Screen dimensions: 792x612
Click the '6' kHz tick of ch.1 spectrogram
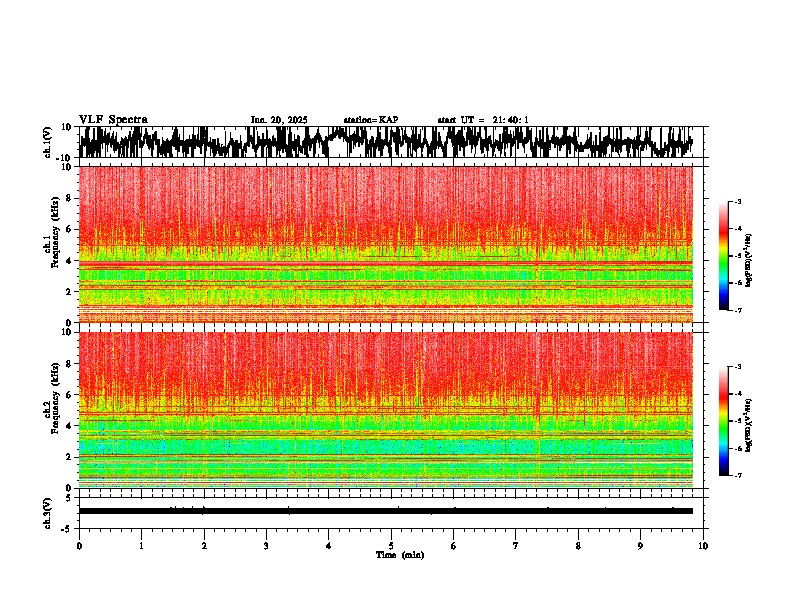click(x=70, y=229)
